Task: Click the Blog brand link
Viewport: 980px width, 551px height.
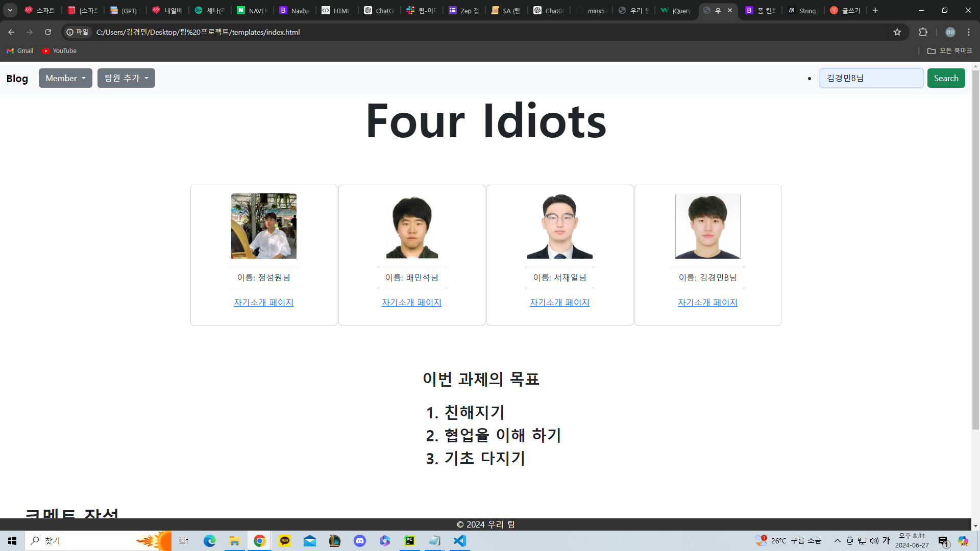Action: [x=17, y=79]
